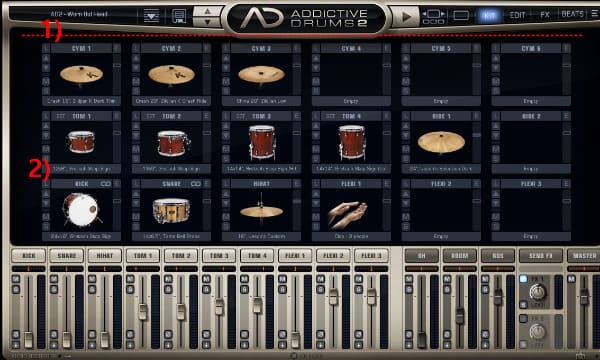Open the edit menu on TOM 2 header
The height and width of the screenshot is (360, 600).
click(x=207, y=116)
